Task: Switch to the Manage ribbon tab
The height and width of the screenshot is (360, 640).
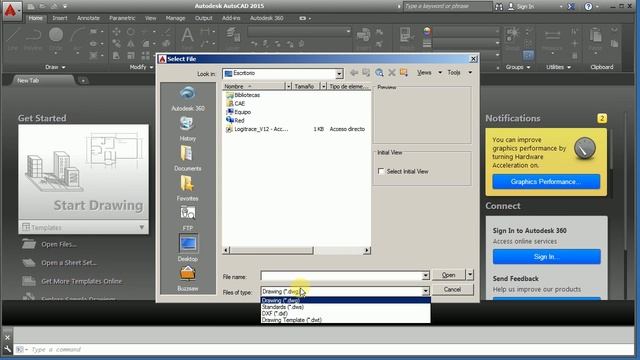Action: click(175, 18)
